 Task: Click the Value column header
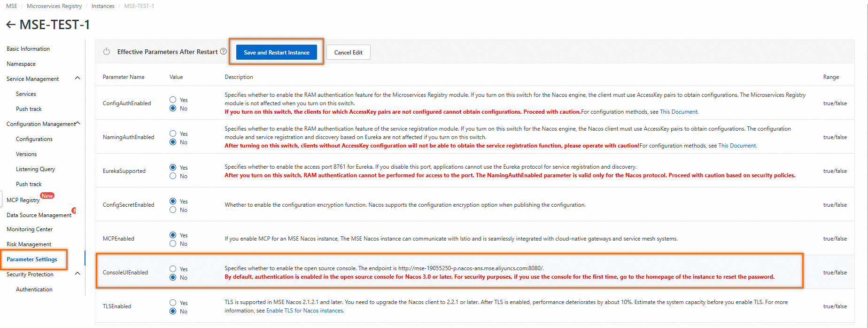click(176, 77)
